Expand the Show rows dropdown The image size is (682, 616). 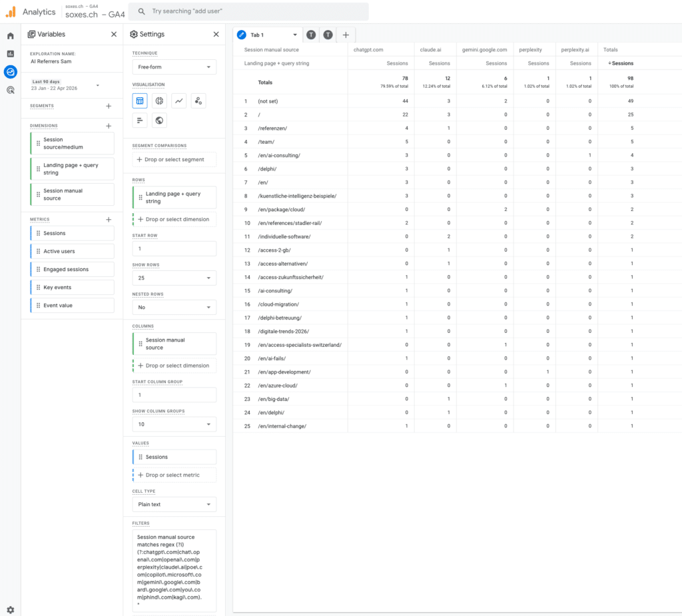click(174, 278)
